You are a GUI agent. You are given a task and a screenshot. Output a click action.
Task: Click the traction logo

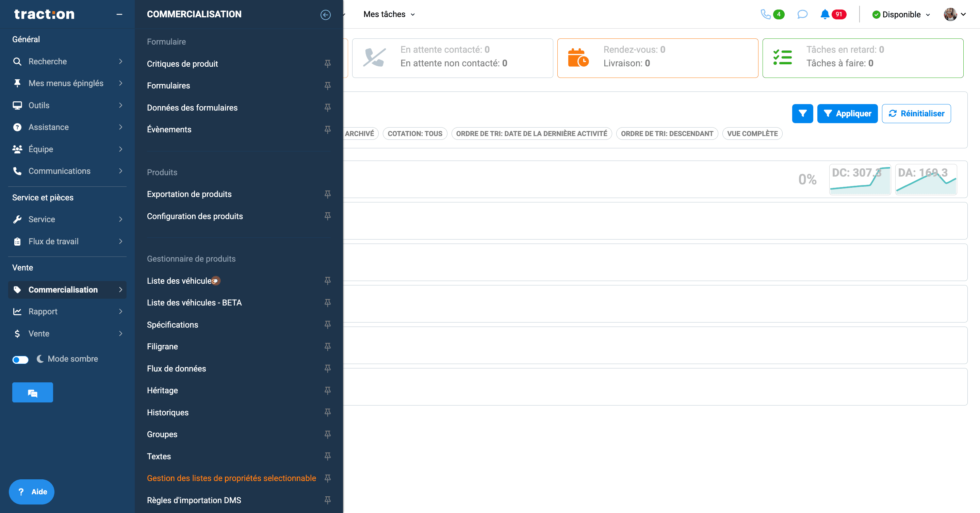coord(44,14)
